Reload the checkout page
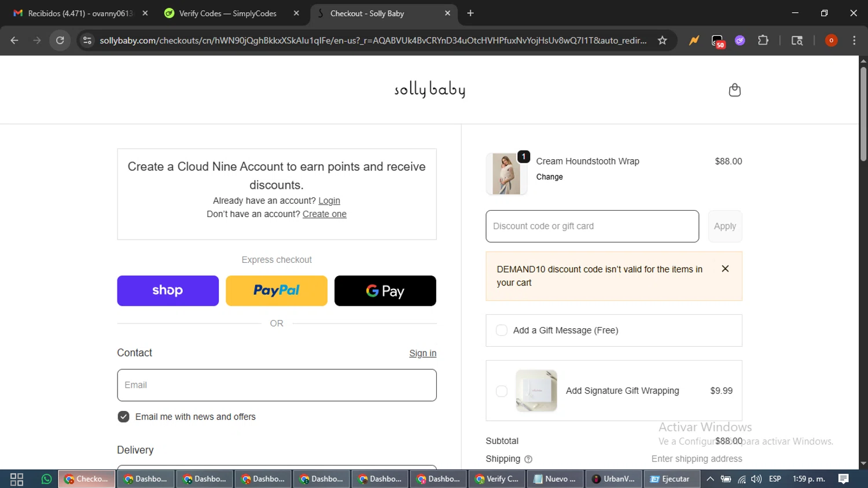Screen dimensions: 868x488 click(x=60, y=41)
